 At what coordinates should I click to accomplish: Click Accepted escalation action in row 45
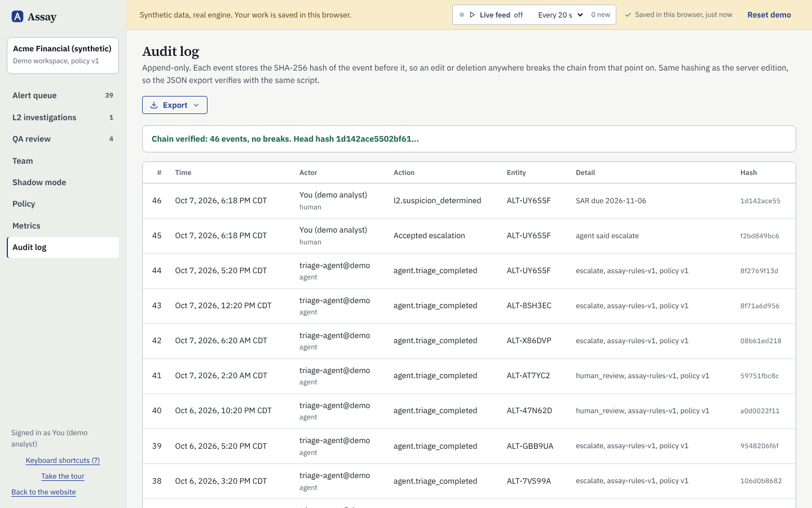click(429, 235)
